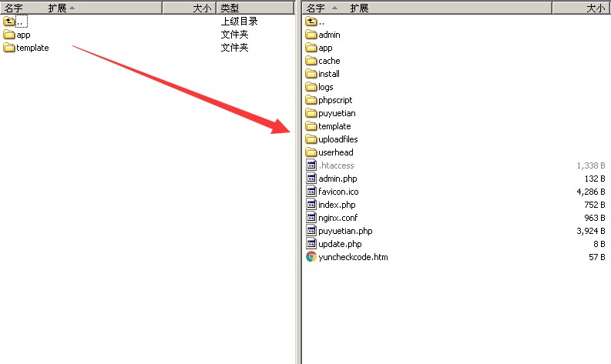Click the parent directory icon in left pane
Image resolution: width=611 pixels, height=364 pixels.
click(x=8, y=22)
